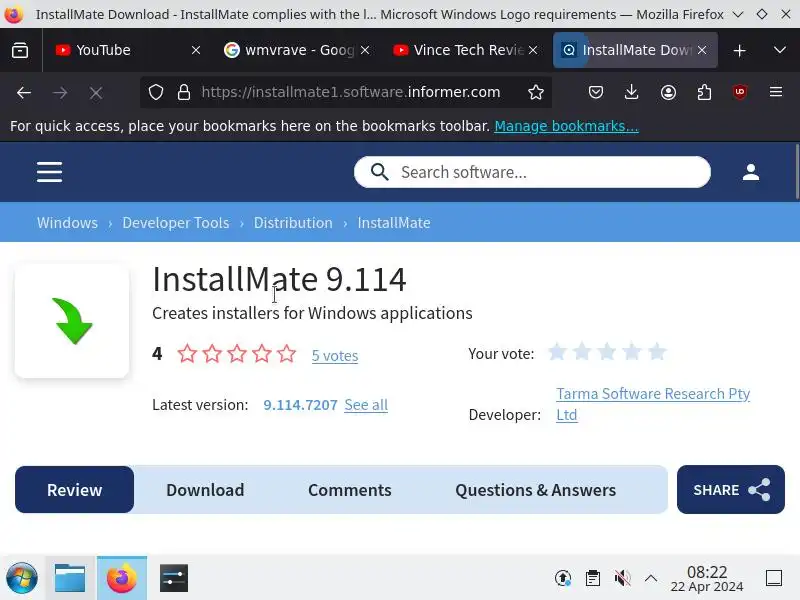Unmute the volume tray icon
Screen dimensions: 800x600
(x=622, y=578)
